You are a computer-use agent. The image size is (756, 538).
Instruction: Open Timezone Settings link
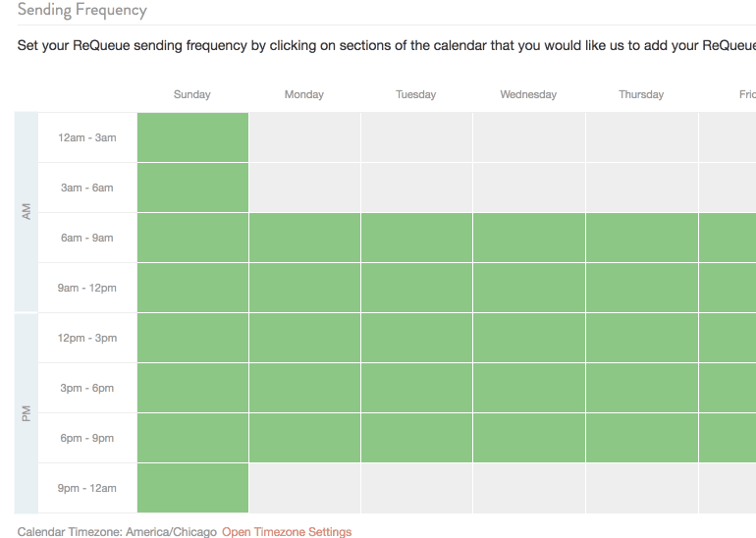click(287, 532)
